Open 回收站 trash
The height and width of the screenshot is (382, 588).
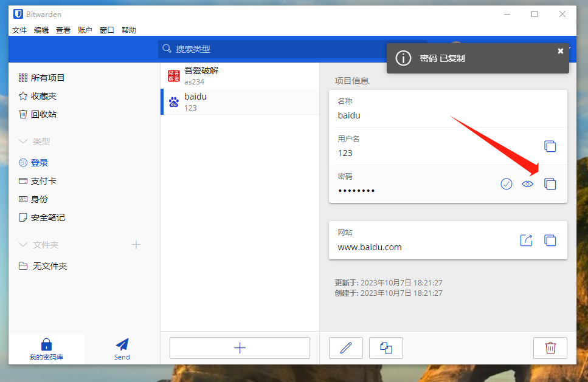tap(38, 114)
